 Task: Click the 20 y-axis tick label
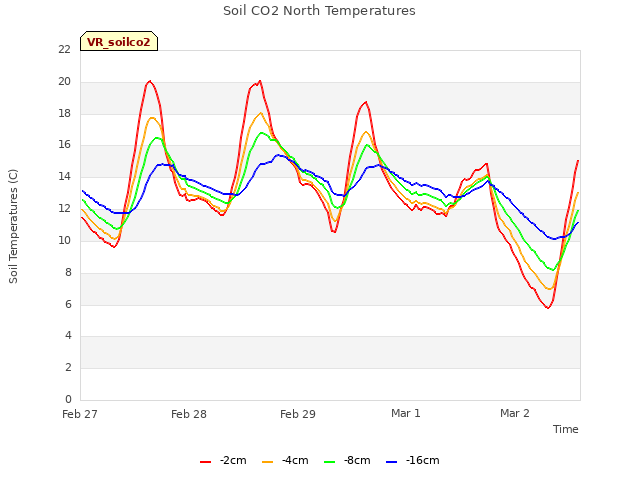coord(64,82)
